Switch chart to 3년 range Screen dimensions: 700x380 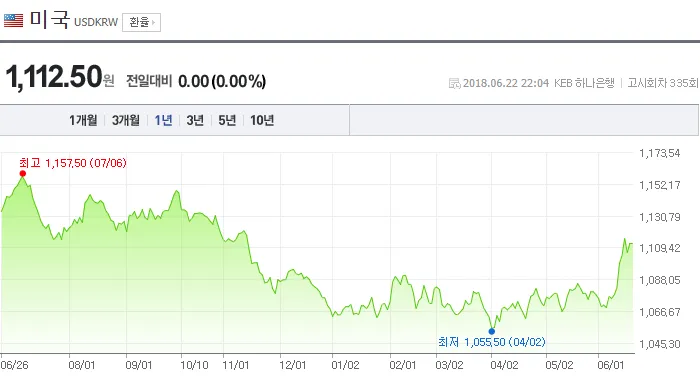(x=195, y=120)
